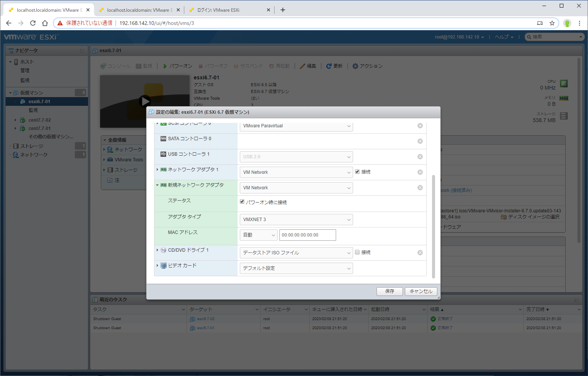This screenshot has height=376, width=588.
Task: Expand Video Card settings
Action: pyautogui.click(x=157, y=265)
